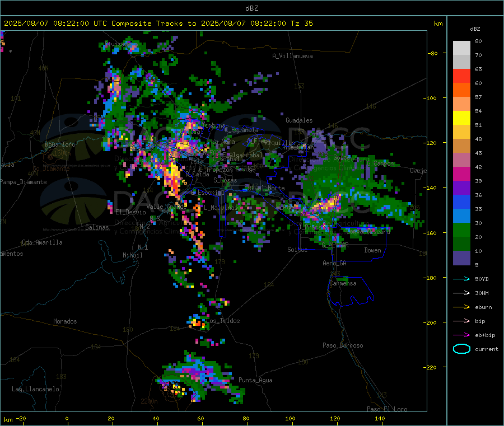
Task: Click the 'Morados' map label
Action: pos(65,321)
